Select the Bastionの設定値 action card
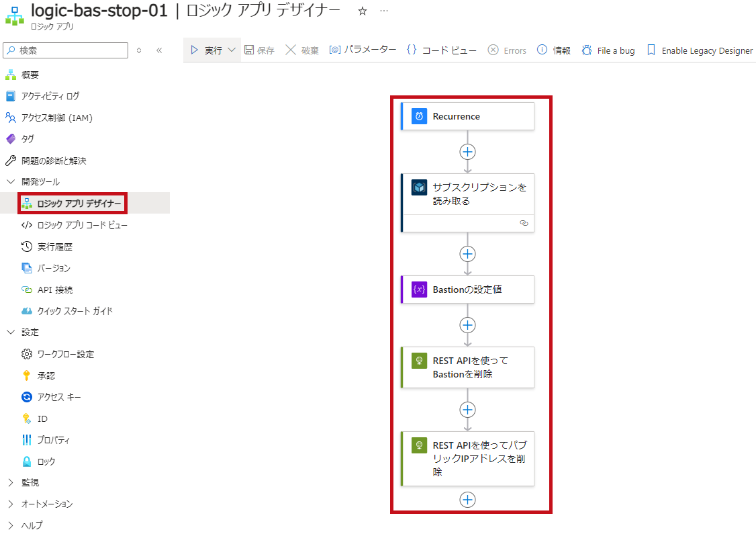The height and width of the screenshot is (534, 756). pos(468,290)
